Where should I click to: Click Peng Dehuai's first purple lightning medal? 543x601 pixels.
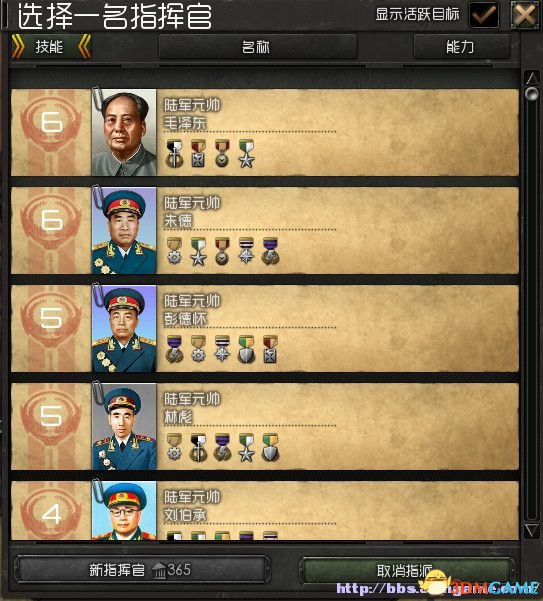[174, 349]
